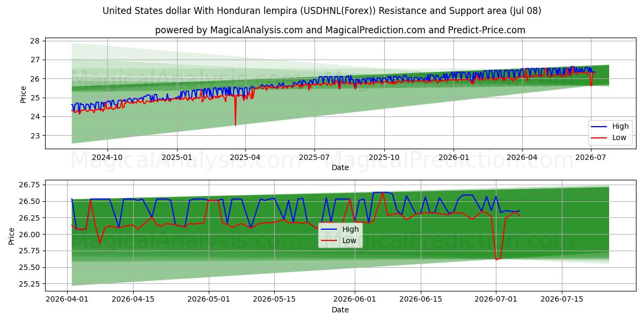Click the '26.00' tick on the bottom price axis
The width and height of the screenshot is (644, 322).
tap(30, 235)
